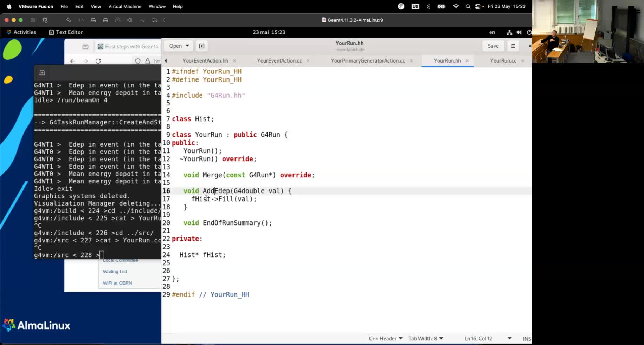This screenshot has height=345, width=644.
Task: Click the USB devices icon in VMware toolbar
Action: click(142, 20)
